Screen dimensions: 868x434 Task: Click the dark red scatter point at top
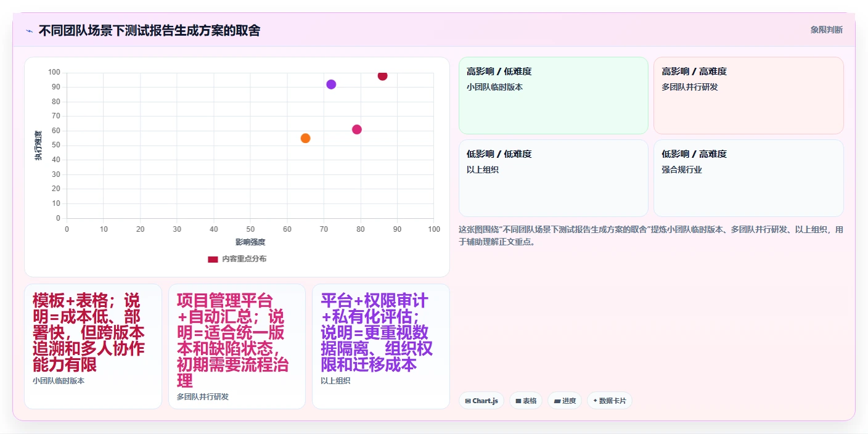pos(382,76)
